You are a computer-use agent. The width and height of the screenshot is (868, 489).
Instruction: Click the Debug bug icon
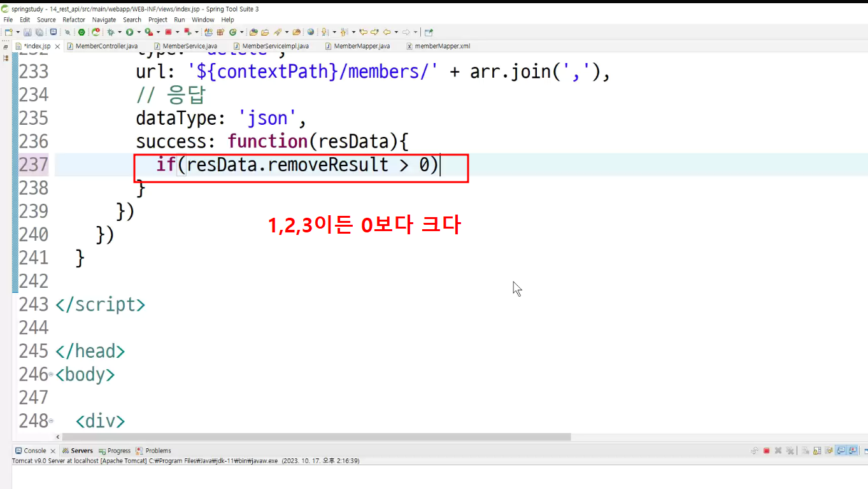110,32
